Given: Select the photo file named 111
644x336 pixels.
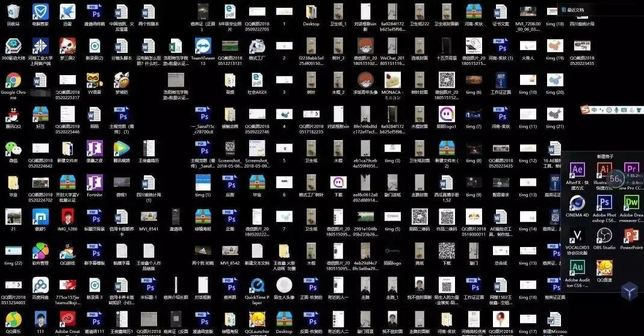Looking at the screenshot, I should (40, 319).
